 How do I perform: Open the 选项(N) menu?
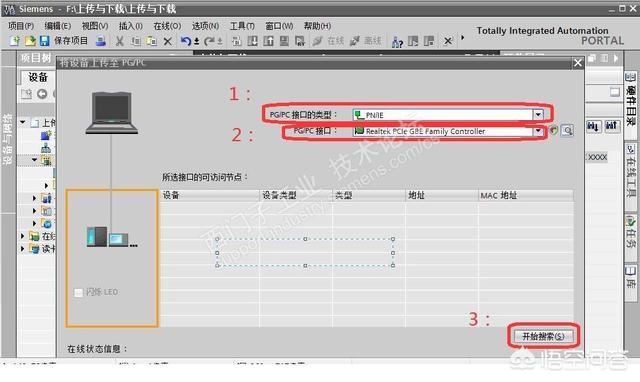click(x=205, y=26)
